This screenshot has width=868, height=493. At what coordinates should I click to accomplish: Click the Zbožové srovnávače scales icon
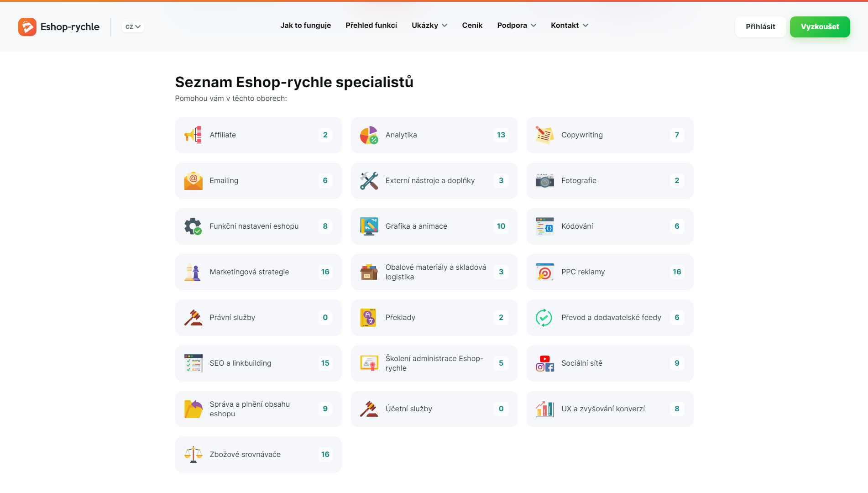coord(193,455)
